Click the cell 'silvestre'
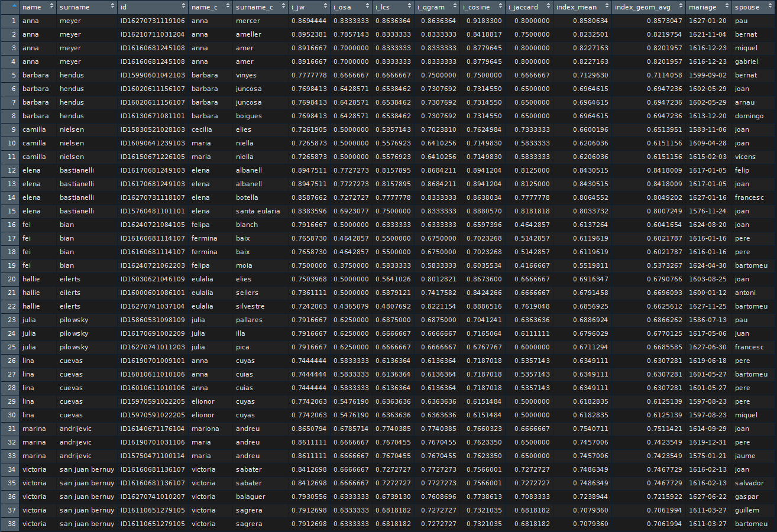The image size is (777, 532). click(250, 306)
